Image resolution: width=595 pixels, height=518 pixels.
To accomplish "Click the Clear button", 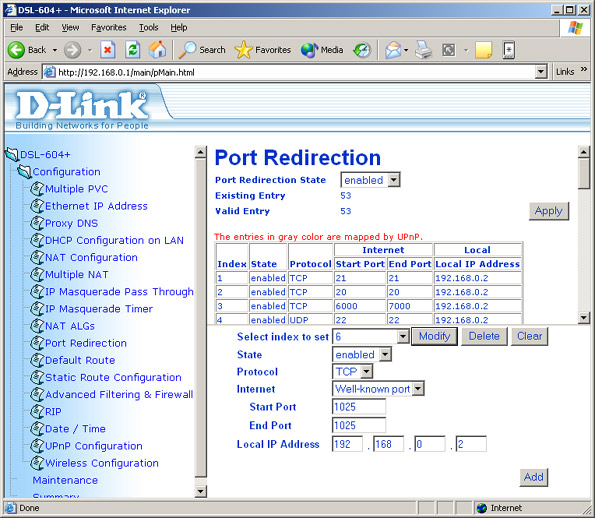I will click(x=529, y=336).
